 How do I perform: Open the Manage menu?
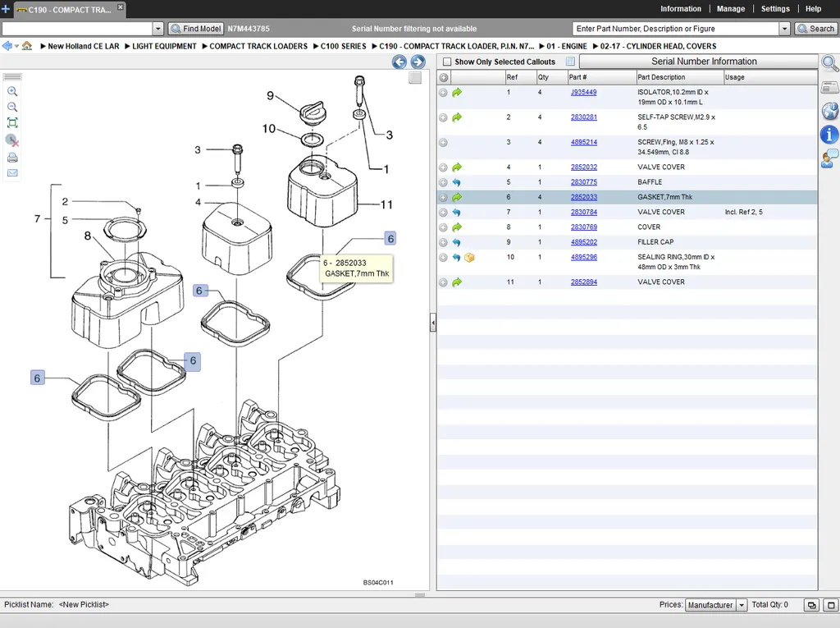coord(730,9)
